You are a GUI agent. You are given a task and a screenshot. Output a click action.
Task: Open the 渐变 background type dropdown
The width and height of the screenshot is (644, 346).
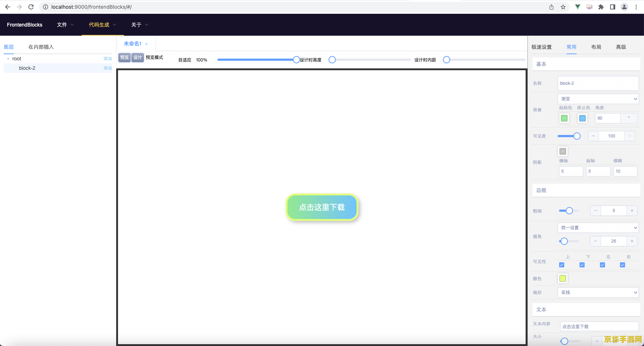(598, 99)
